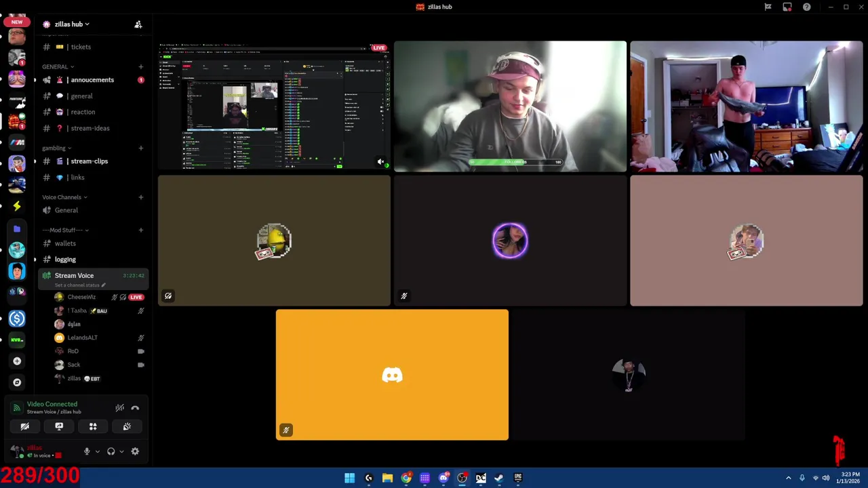The image size is (868, 488).
Task: Deafen using the headphones icon
Action: [111, 451]
